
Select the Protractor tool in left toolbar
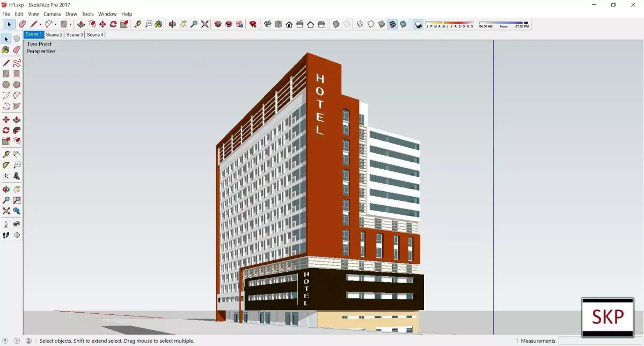[6, 165]
